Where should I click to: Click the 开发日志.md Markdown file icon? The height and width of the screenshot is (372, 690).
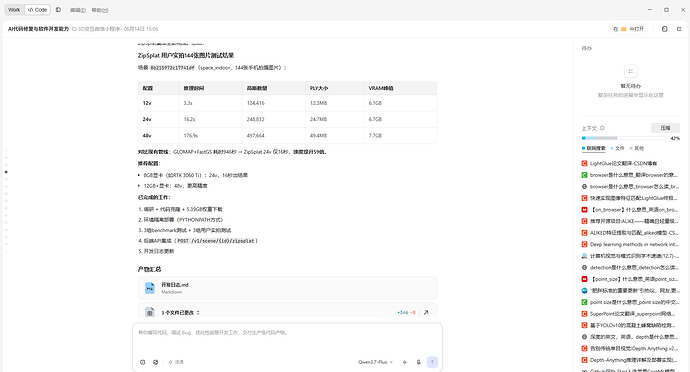point(150,288)
